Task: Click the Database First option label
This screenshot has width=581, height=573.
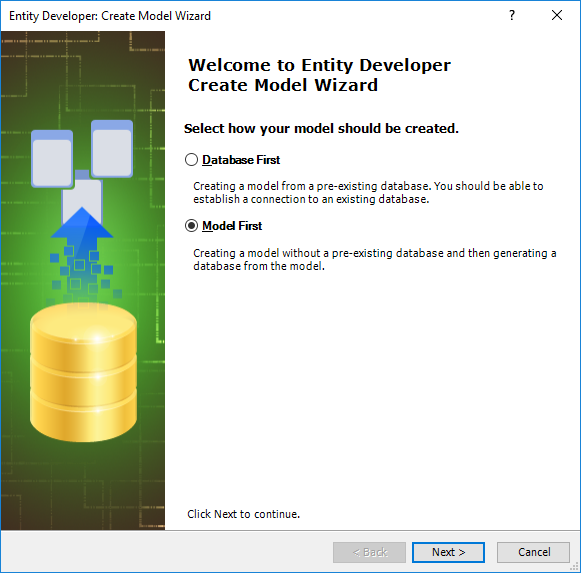Action: [x=241, y=160]
